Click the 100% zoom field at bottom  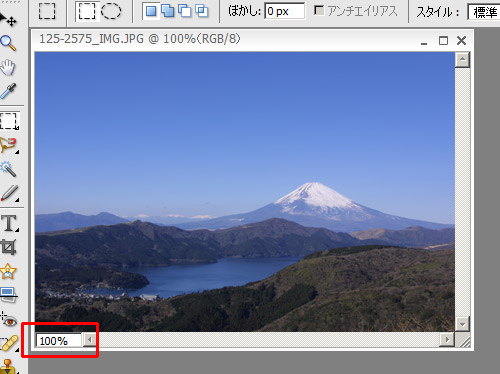tap(59, 341)
